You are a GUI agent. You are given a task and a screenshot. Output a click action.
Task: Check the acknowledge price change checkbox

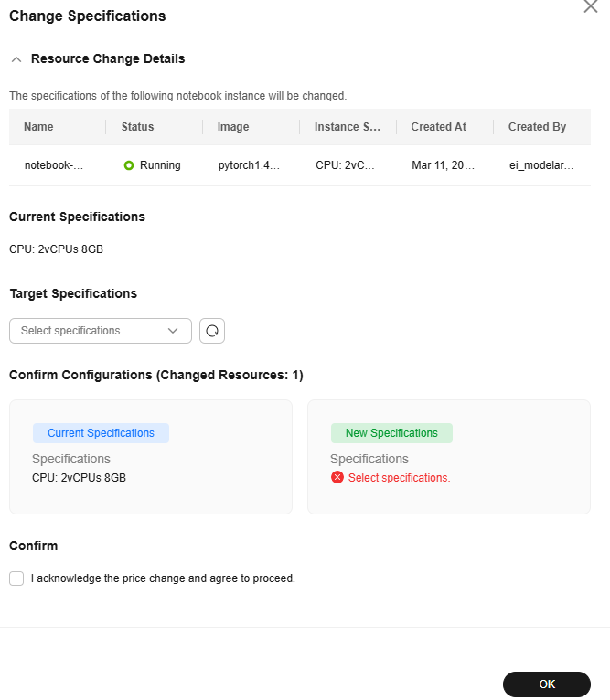(16, 578)
